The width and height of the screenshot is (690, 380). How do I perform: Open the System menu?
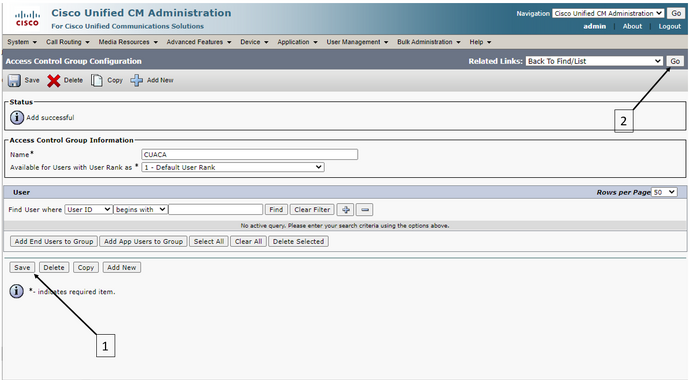pos(22,42)
